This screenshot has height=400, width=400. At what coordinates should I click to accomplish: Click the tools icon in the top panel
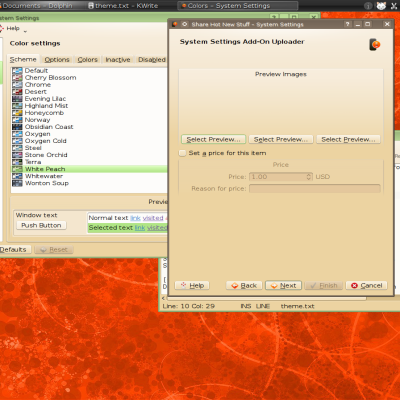pyautogui.click(x=394, y=6)
